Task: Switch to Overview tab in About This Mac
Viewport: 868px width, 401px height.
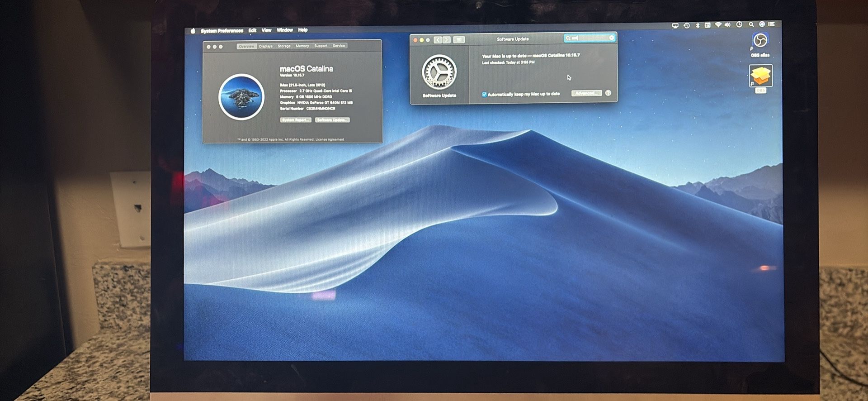Action: point(246,46)
